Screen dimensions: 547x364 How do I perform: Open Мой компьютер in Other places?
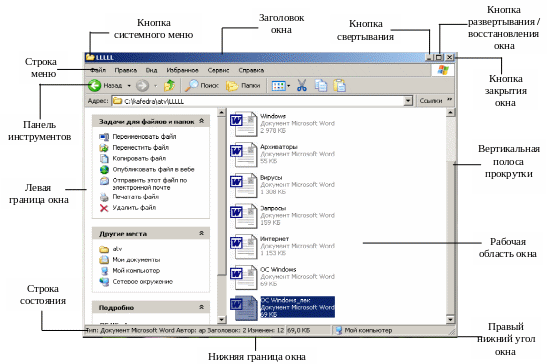coord(129,270)
